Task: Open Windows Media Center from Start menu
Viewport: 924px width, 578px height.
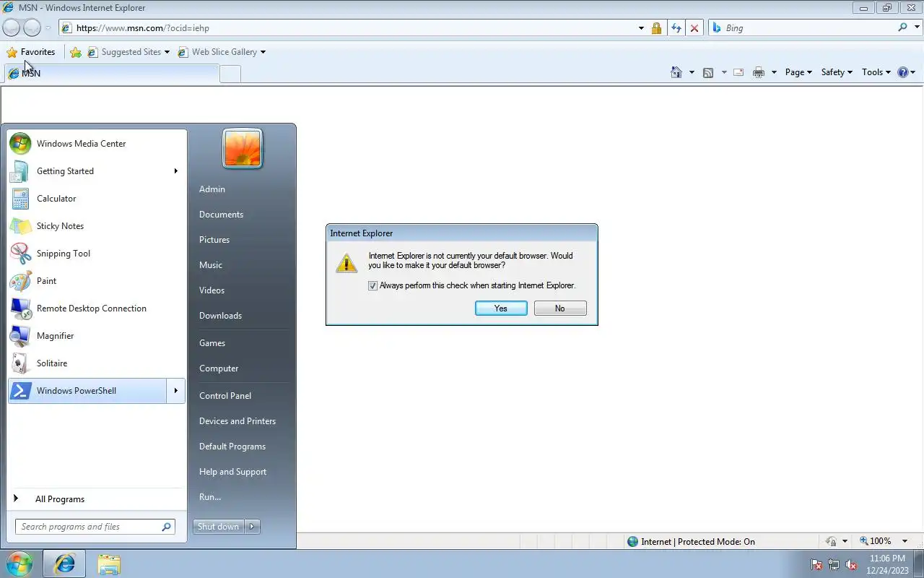Action: 97,144
